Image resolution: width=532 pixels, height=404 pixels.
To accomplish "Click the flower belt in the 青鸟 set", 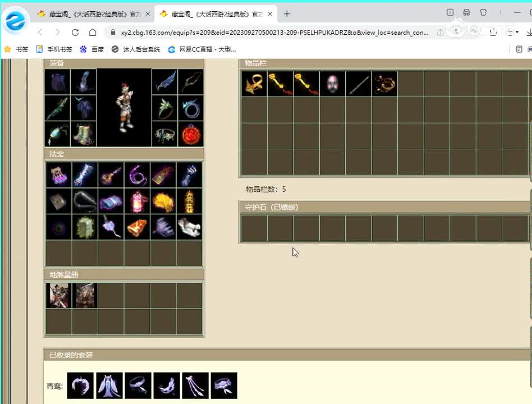I will coord(224,385).
